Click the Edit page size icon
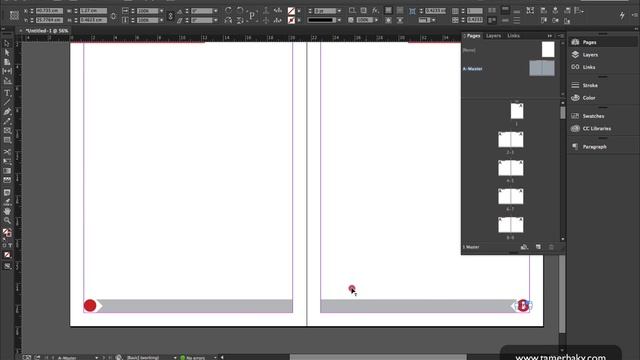This screenshot has height=360, width=640. click(x=524, y=247)
